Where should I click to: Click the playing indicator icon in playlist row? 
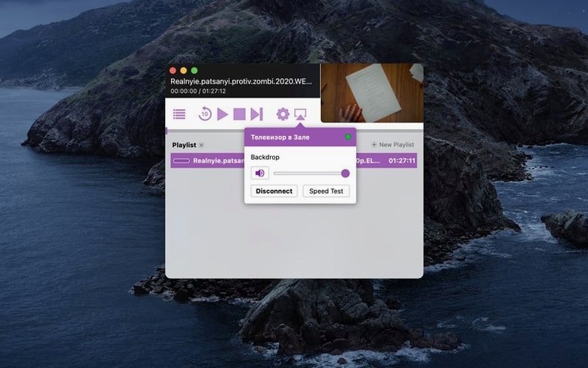[181, 161]
